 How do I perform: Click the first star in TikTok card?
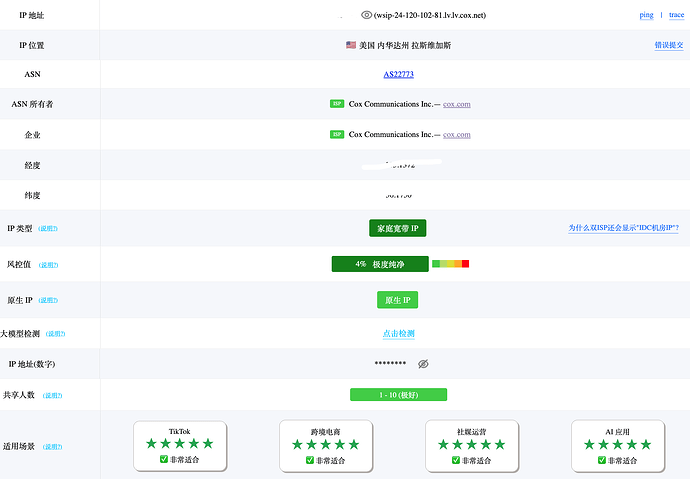click(151, 443)
